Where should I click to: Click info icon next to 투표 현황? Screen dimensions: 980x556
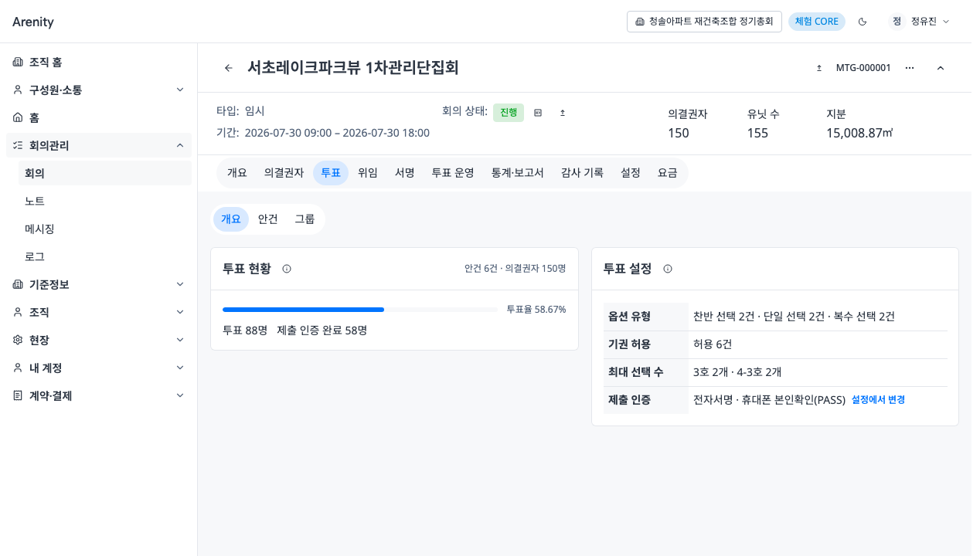(287, 269)
